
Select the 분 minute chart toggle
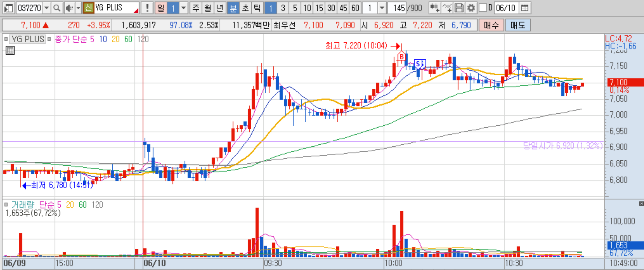point(233,8)
